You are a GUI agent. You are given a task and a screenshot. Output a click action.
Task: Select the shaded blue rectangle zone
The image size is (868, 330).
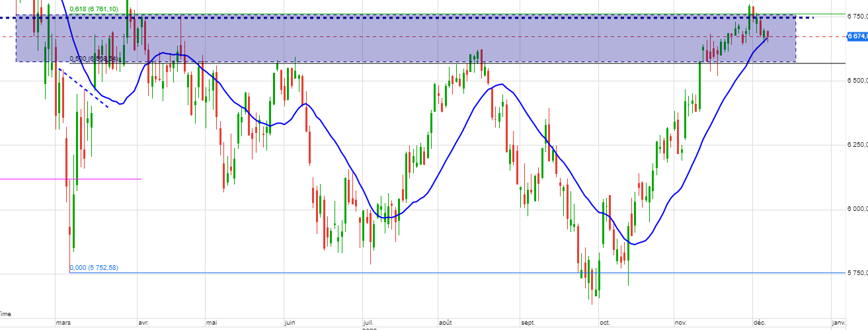pos(405,39)
